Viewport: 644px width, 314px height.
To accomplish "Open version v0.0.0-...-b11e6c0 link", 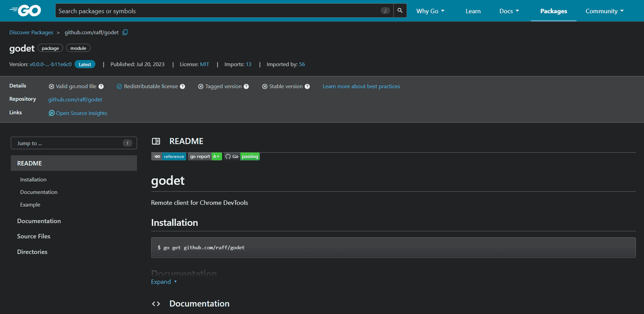I will click(x=50, y=64).
